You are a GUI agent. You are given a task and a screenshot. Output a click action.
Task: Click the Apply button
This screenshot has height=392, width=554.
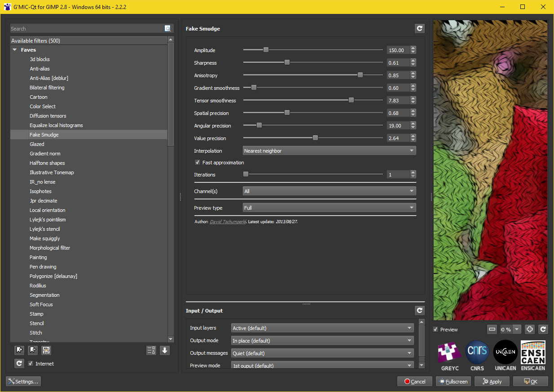(x=492, y=381)
